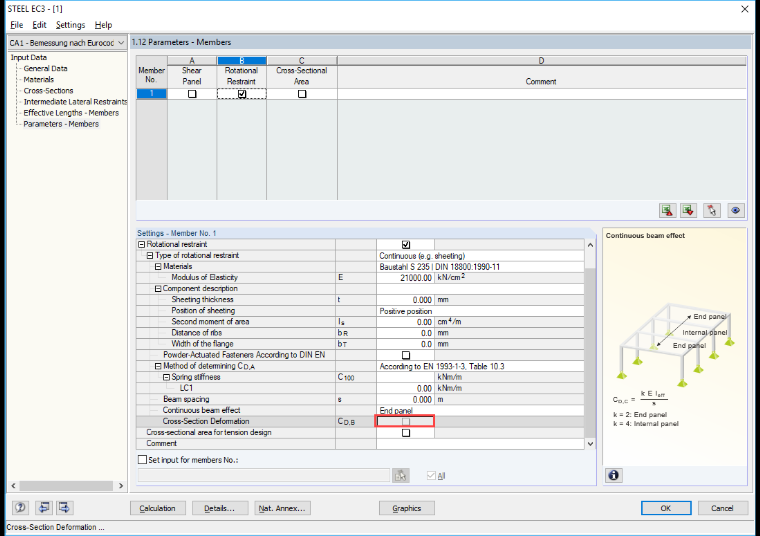The width and height of the screenshot is (760, 536).
Task: Select Parameters - Members in the navigator
Action: pos(61,124)
